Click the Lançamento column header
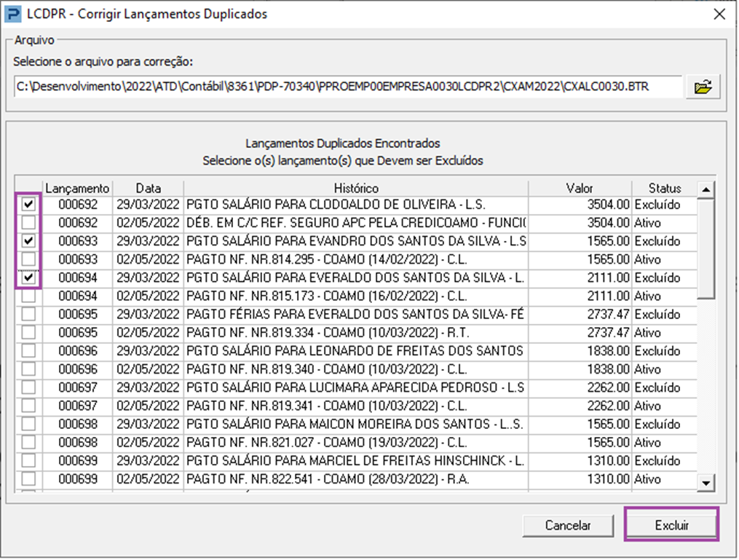Screen dimensions: 739x560 point(77,188)
